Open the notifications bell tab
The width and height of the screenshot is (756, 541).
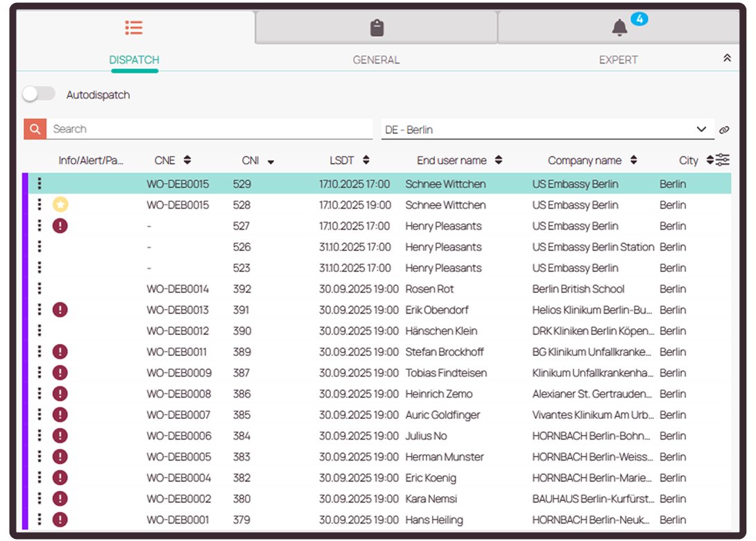(619, 28)
